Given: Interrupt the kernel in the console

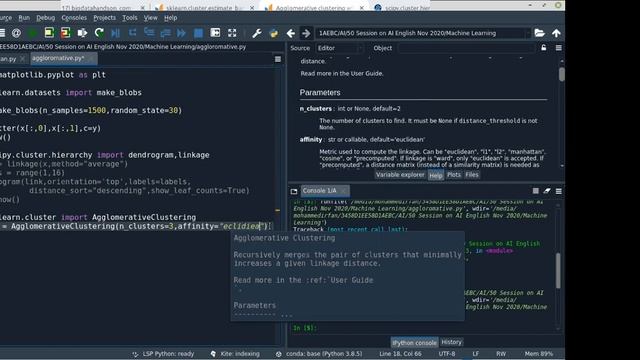Looking at the screenshot, I should [536, 191].
